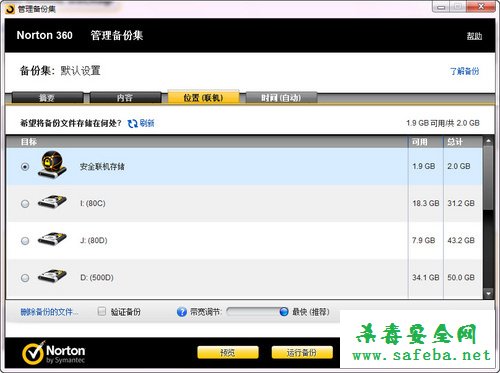
Task: Click the 运行备份 button
Action: [302, 352]
